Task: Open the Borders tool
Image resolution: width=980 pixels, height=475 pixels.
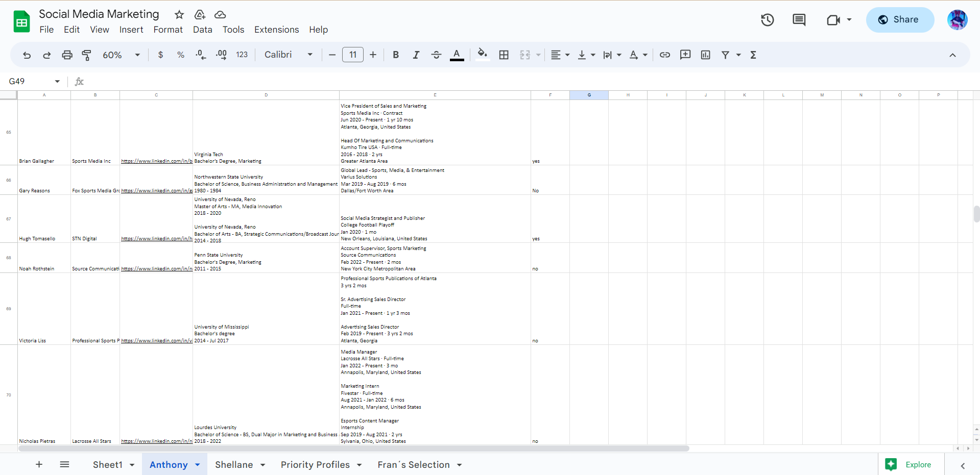Action: [x=504, y=55]
